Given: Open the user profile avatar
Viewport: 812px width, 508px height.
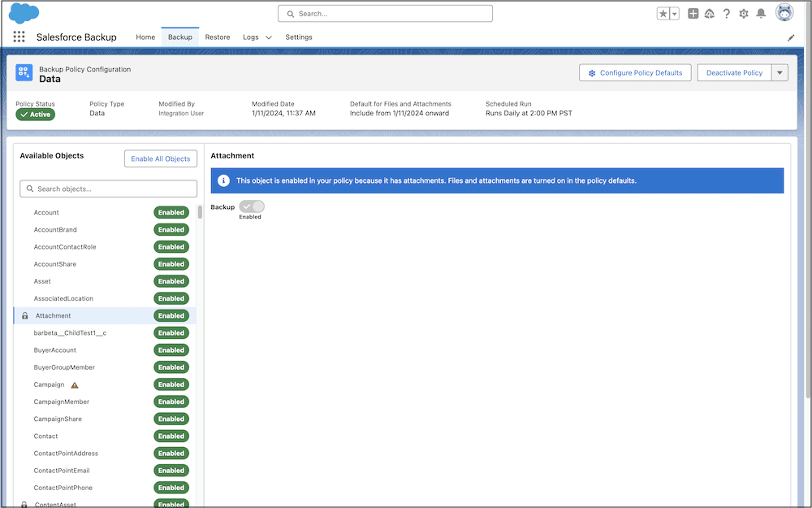Looking at the screenshot, I should pyautogui.click(x=784, y=12).
